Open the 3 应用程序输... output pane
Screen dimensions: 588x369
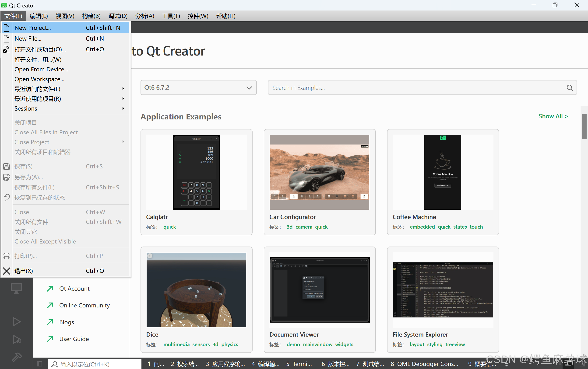[x=225, y=364]
